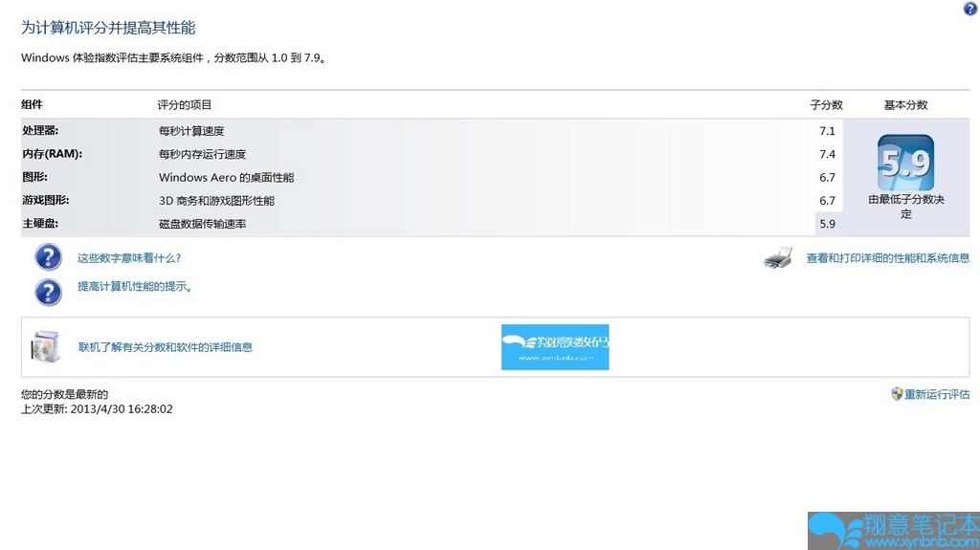The height and width of the screenshot is (550, 980).
Task: Click the 组件 column header
Action: point(32,104)
